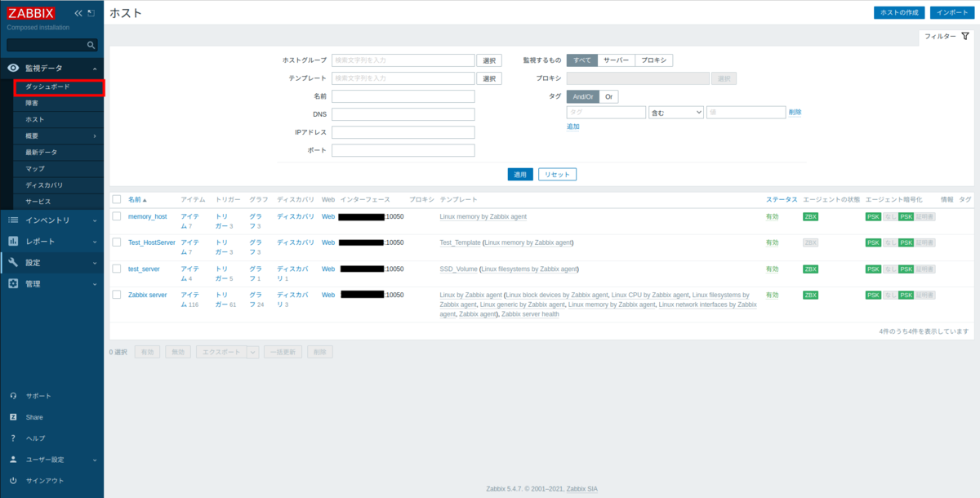980x498 pixels.
Task: Click the sidebar hide (kiosk) icon
Action: 91,13
